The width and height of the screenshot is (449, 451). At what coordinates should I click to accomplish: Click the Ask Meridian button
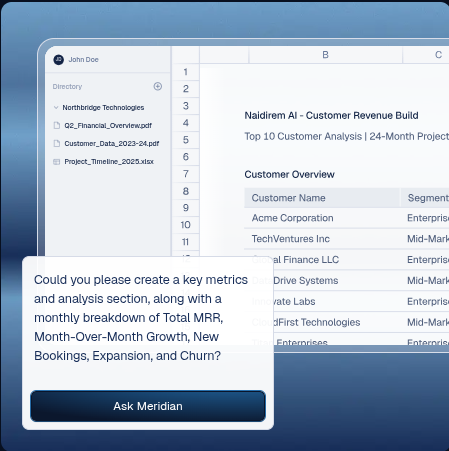148,406
